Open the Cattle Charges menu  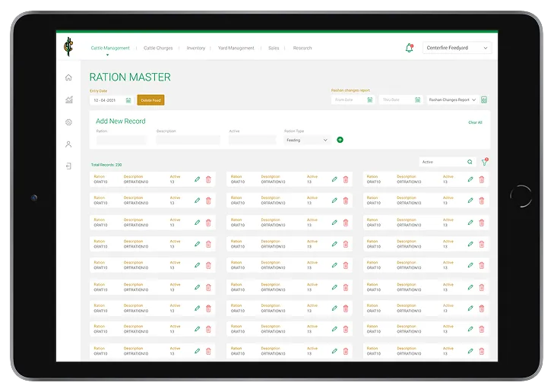[x=158, y=48]
